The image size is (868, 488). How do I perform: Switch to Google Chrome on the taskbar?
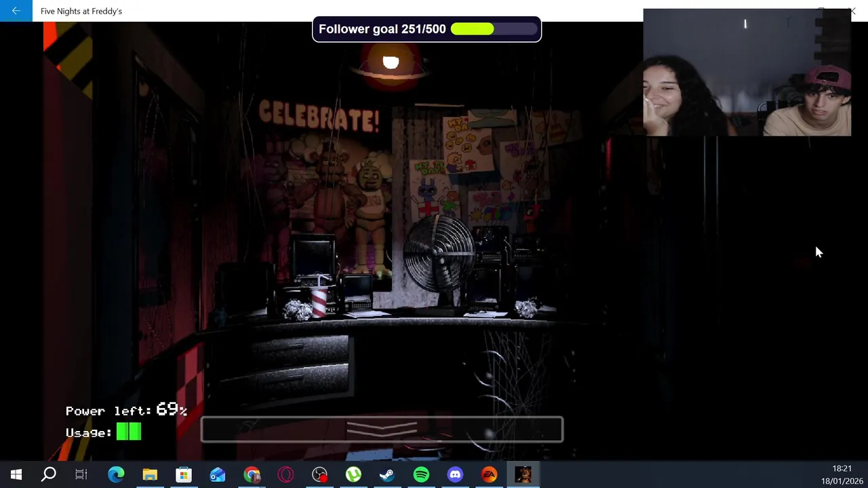[252, 474]
